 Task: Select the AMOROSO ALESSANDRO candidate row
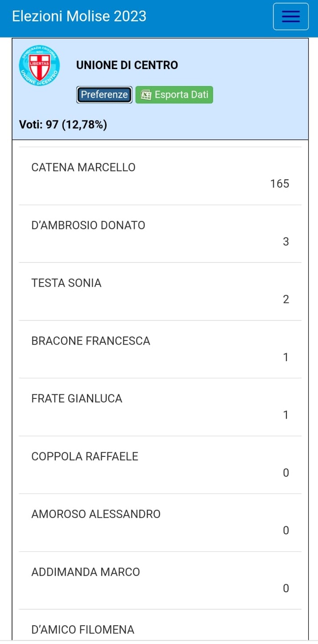click(x=160, y=523)
